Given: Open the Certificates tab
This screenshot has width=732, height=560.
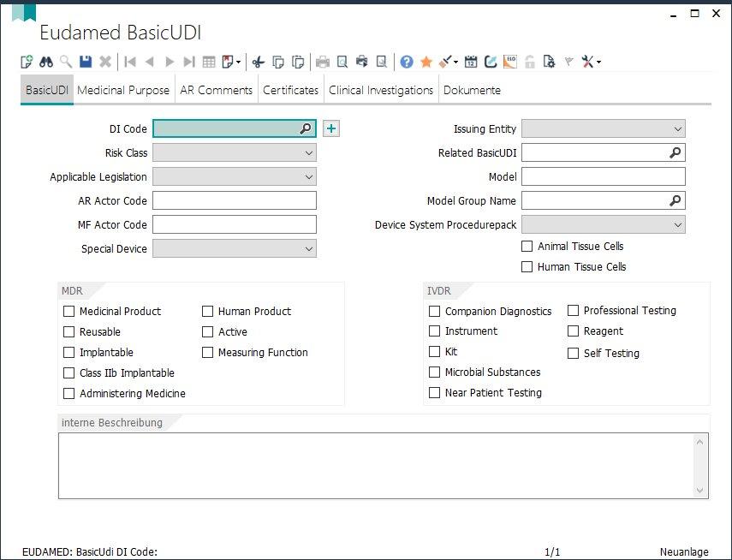Looking at the screenshot, I should click(x=290, y=90).
